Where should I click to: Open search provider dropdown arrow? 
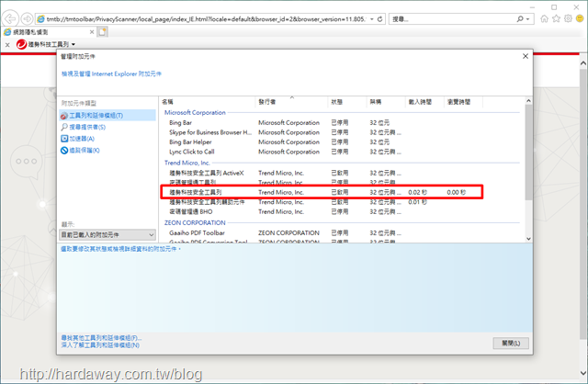(x=527, y=18)
